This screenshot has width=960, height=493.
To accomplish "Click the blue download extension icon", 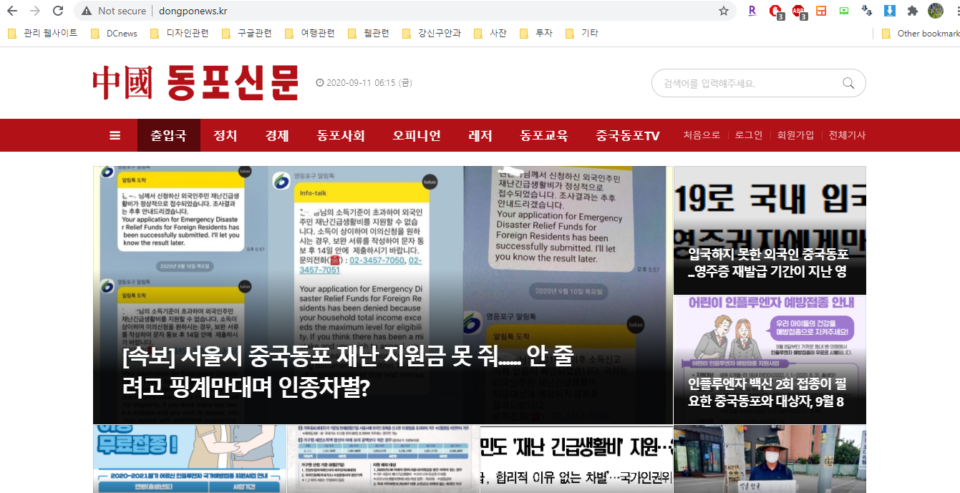I will pyautogui.click(x=889, y=11).
